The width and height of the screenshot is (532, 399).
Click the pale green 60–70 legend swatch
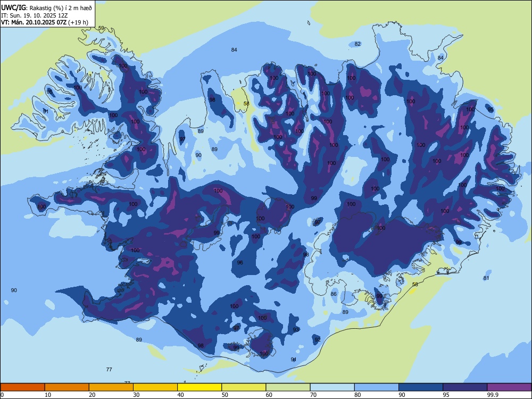click(288, 387)
